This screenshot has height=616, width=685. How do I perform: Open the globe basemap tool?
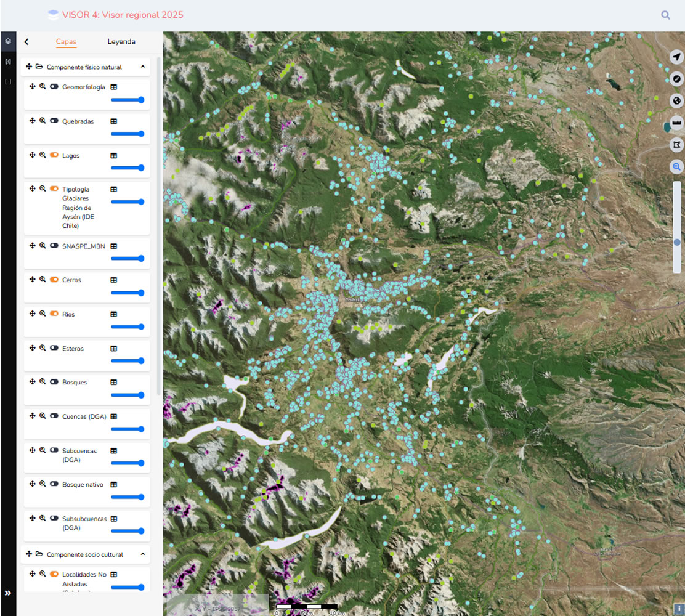click(x=677, y=101)
